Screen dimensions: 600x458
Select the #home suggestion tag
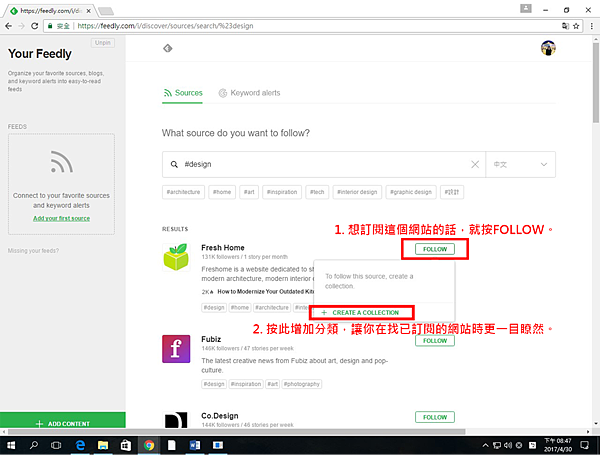tap(222, 192)
